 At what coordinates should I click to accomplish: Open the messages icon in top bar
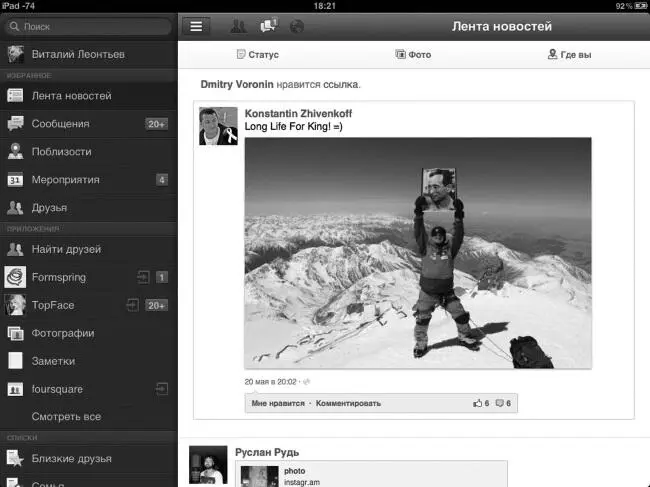coord(267,27)
